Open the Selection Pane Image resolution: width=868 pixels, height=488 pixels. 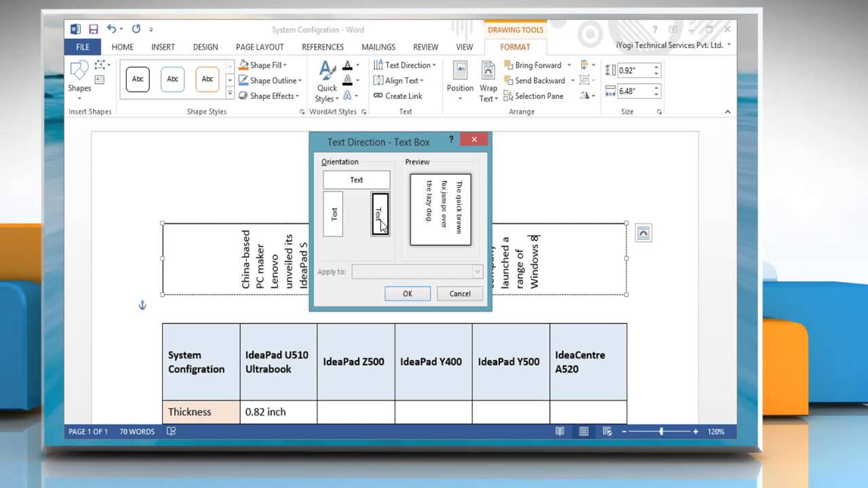pos(534,96)
